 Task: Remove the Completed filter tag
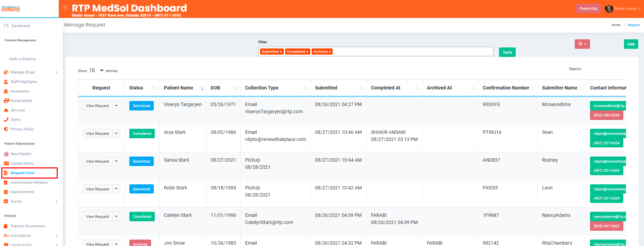[308, 52]
